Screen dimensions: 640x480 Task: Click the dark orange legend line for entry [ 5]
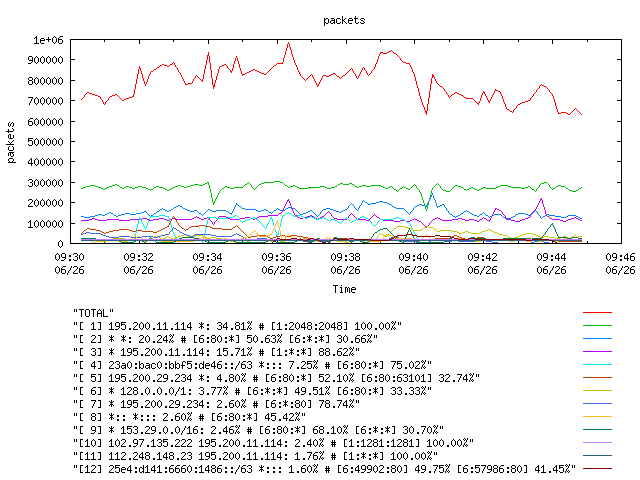(598, 378)
